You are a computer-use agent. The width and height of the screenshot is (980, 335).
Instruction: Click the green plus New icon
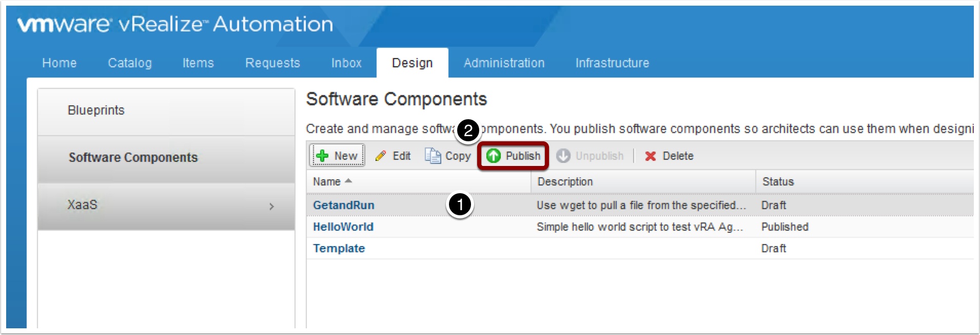(322, 156)
